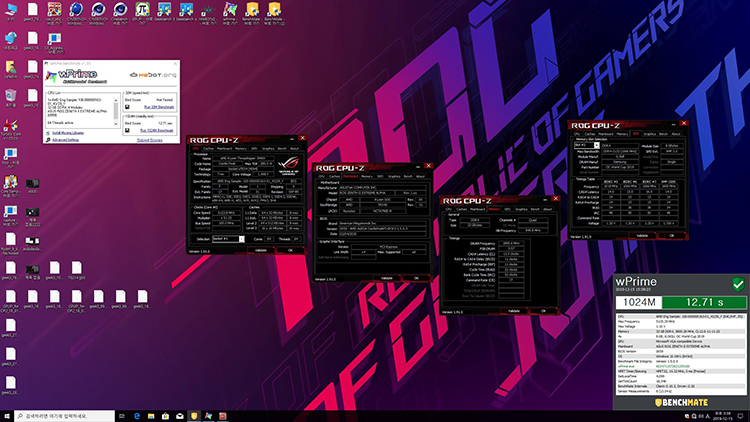Open the Graphics tab in the CPU-Z Memory window
This screenshot has height=422, width=750.
coord(521,209)
